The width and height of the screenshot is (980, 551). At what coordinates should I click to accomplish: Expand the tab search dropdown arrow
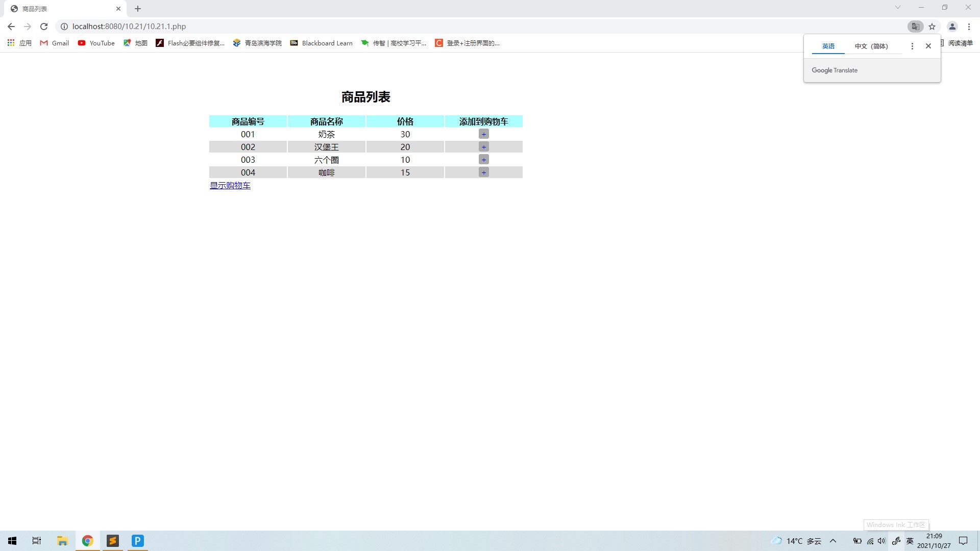897,8
